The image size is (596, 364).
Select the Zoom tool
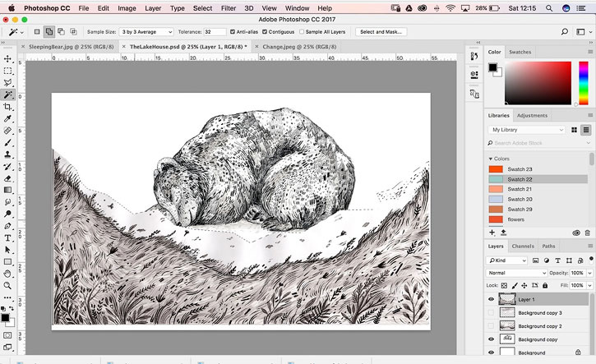pyautogui.click(x=7, y=285)
